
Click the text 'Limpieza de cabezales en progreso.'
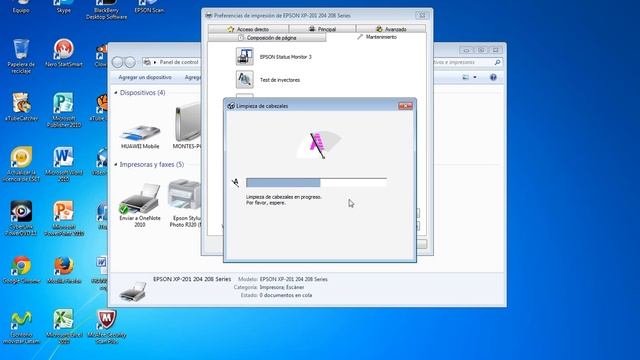point(284,197)
